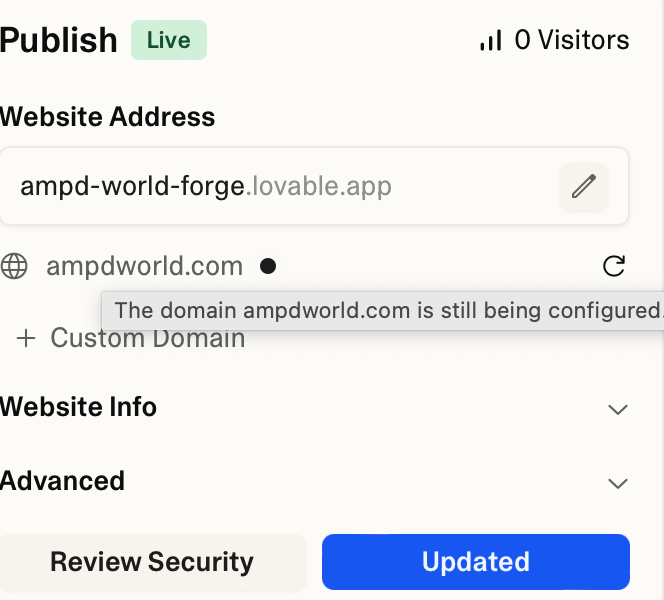Click the green Live status badge
The height and width of the screenshot is (600, 664).
pyautogui.click(x=169, y=40)
